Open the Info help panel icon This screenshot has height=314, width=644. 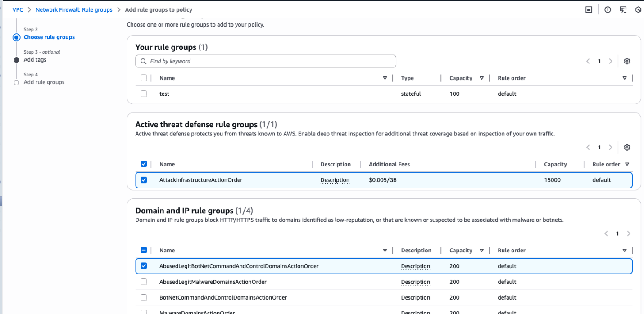coord(608,9)
